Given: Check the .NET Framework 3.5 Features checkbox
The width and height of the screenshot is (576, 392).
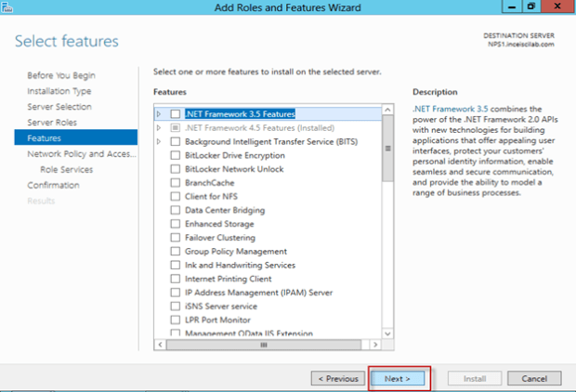Looking at the screenshot, I should pos(176,114).
